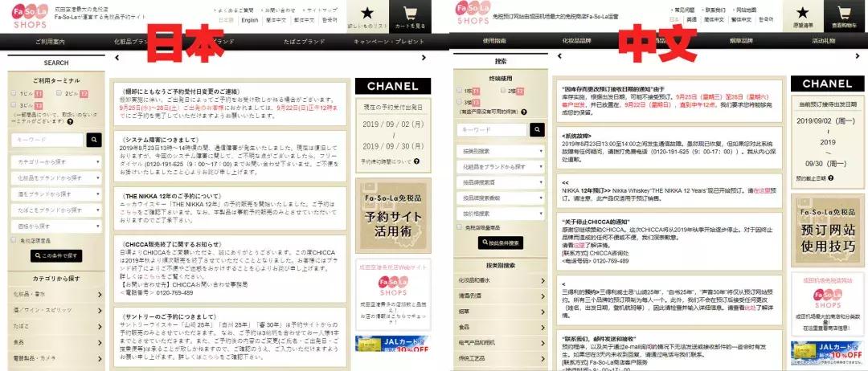Screen dimensions: 868x371
Task: Expand 化妆品和香水 category on Chinese page
Action: [501, 280]
